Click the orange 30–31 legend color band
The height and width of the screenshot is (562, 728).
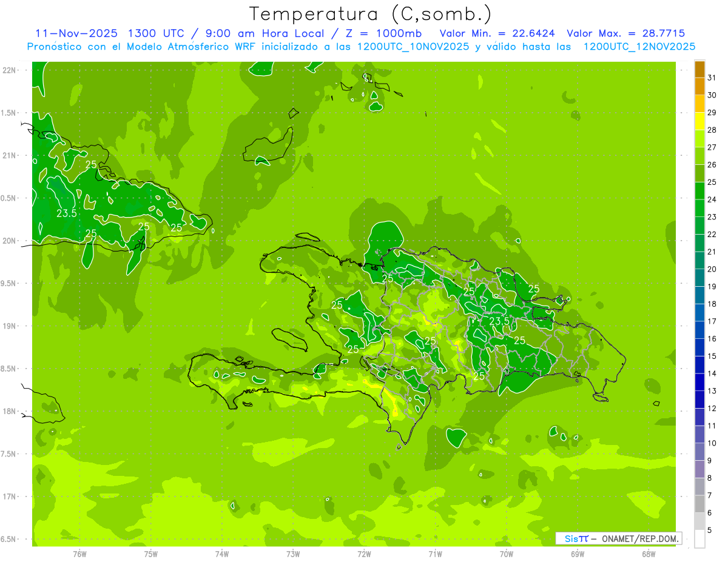(x=699, y=87)
